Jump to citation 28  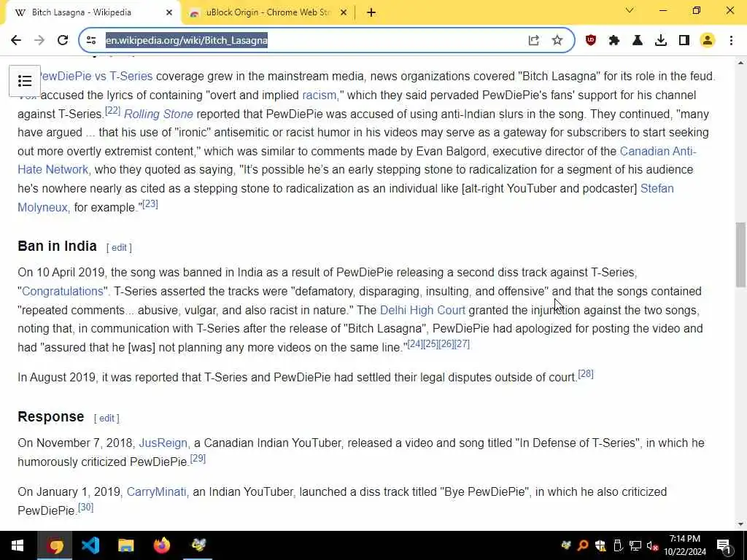click(x=586, y=374)
